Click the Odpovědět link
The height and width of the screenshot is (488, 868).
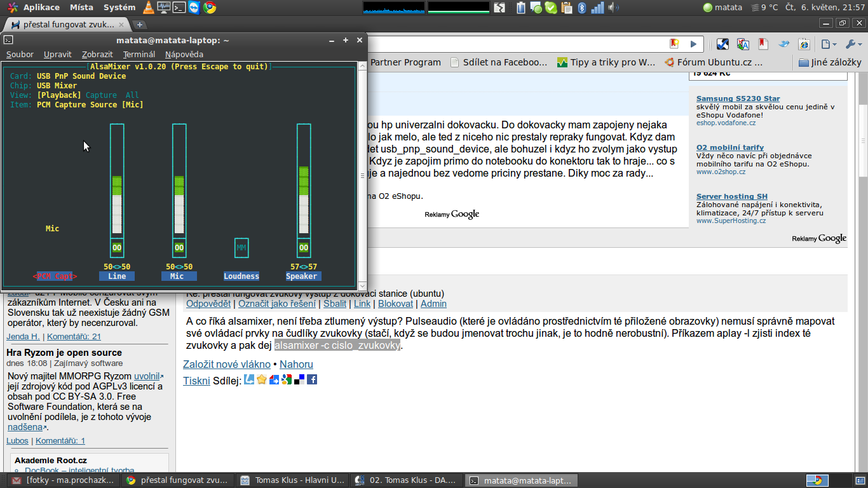tap(208, 304)
